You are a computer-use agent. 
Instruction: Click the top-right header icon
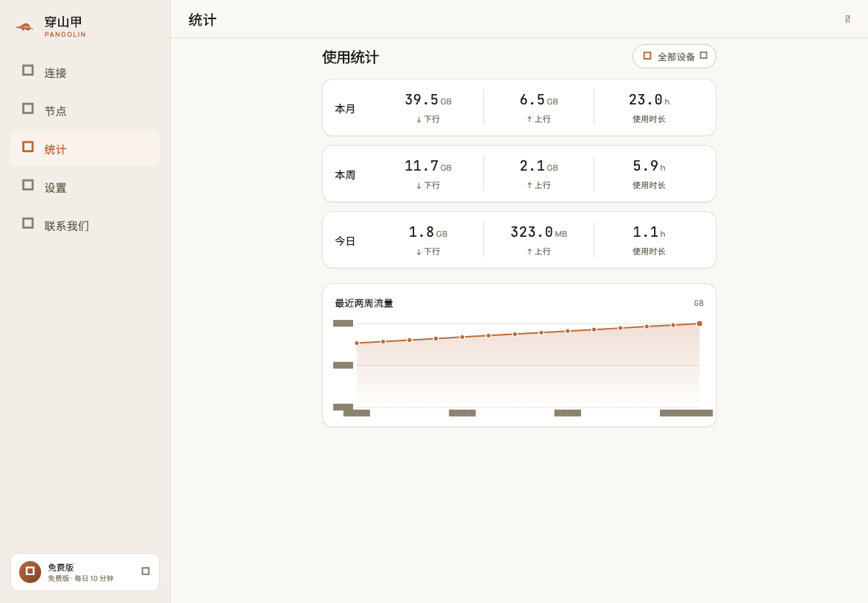point(847,19)
